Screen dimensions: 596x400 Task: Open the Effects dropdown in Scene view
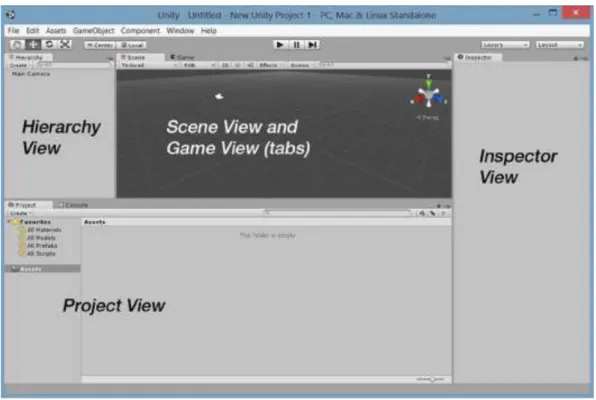271,65
